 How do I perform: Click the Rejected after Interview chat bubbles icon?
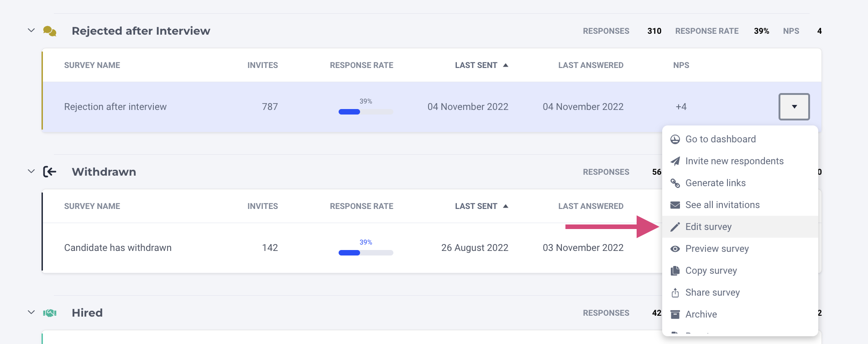click(49, 31)
